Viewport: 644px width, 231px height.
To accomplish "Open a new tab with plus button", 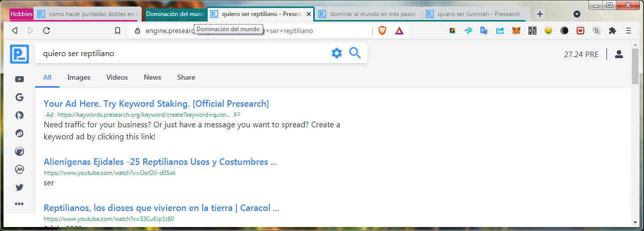I will [540, 14].
